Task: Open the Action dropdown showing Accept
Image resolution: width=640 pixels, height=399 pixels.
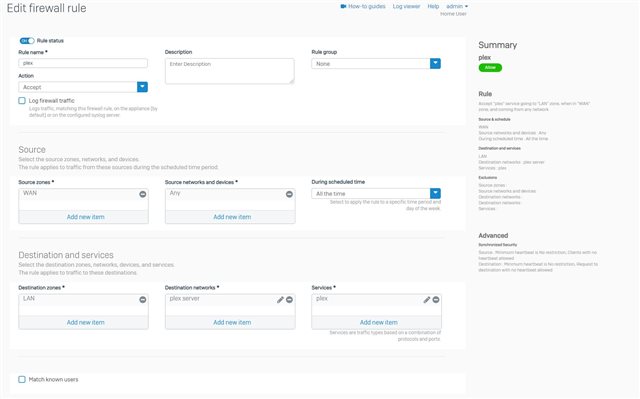Action: (x=83, y=87)
